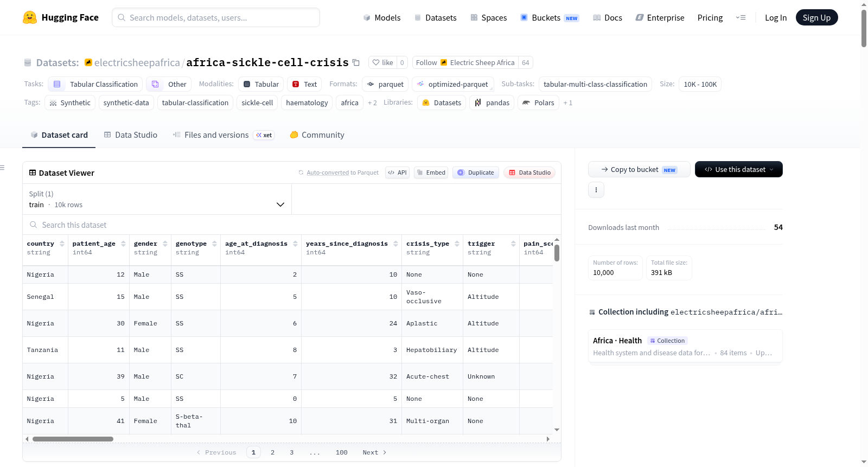Open the electricsheepafrica profile link
This screenshot has width=868, height=467.
pos(137,62)
